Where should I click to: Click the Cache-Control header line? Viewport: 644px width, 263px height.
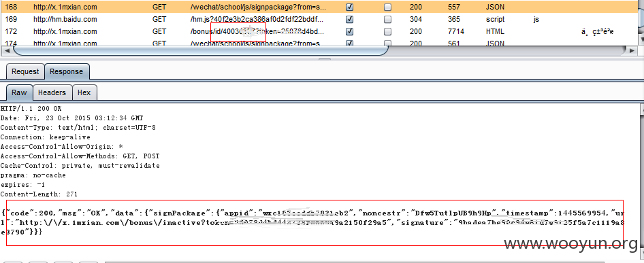coord(80,166)
